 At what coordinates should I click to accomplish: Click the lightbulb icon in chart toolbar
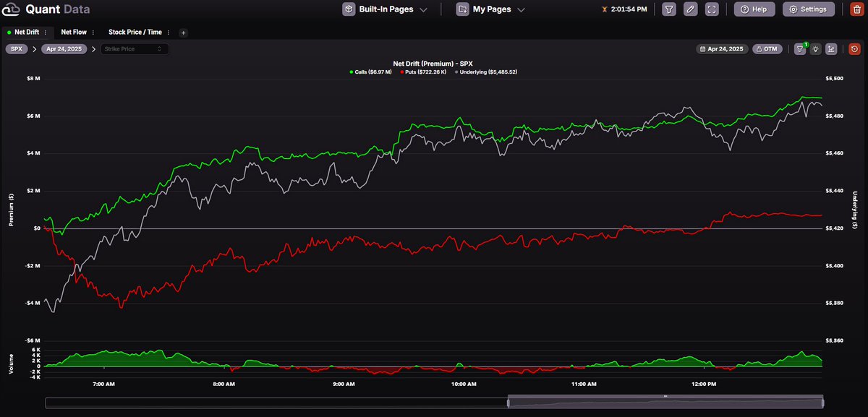(x=815, y=49)
